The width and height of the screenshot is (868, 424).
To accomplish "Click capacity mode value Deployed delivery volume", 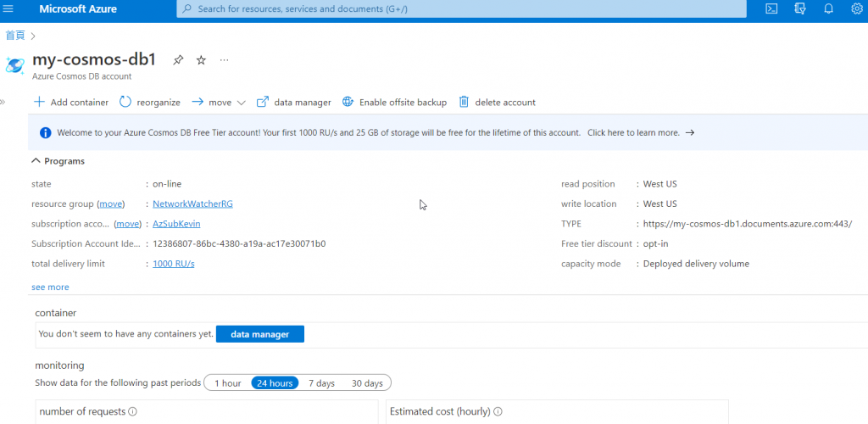I will [x=696, y=264].
